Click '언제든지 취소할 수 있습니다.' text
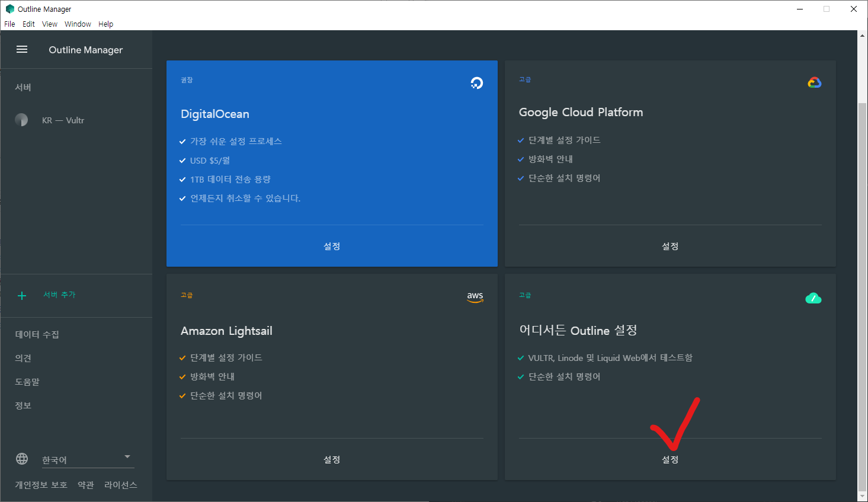868x502 pixels. pos(245,199)
